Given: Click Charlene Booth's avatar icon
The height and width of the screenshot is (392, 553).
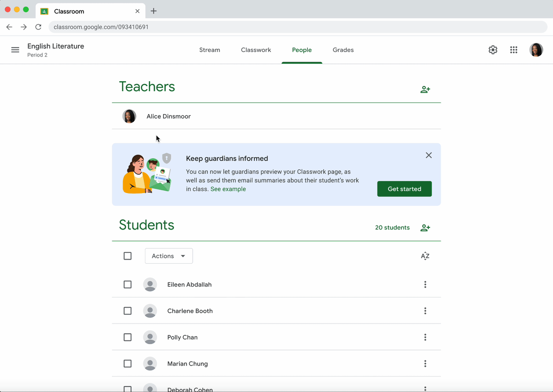Looking at the screenshot, I should (x=150, y=311).
